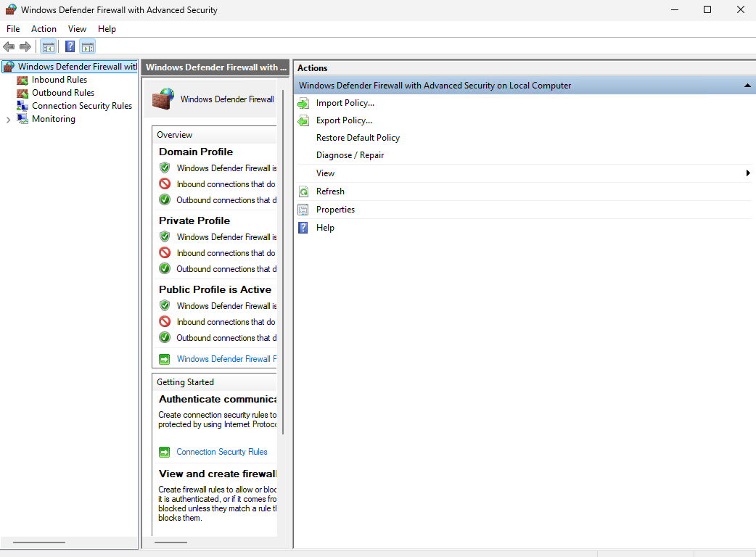Click the Help icon in Actions pane
756x557 pixels.
[303, 228]
